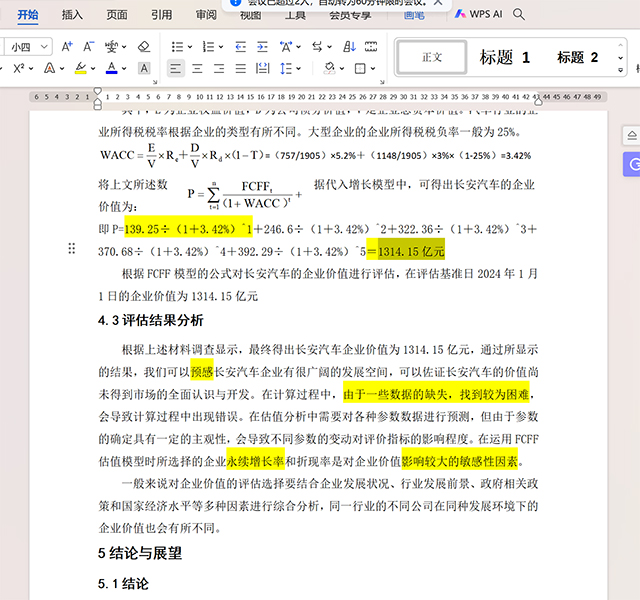Increase the font size
Screen dimensions: 640x600
[67, 47]
